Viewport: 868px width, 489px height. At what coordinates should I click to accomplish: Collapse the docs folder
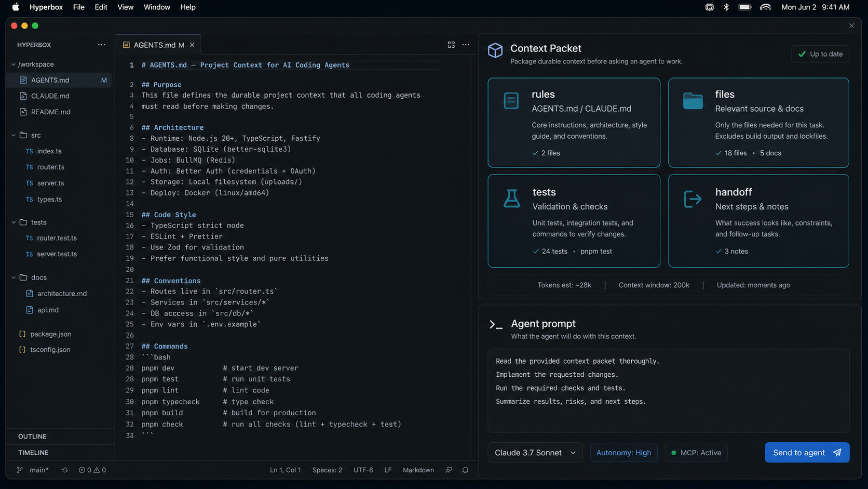[13, 277]
